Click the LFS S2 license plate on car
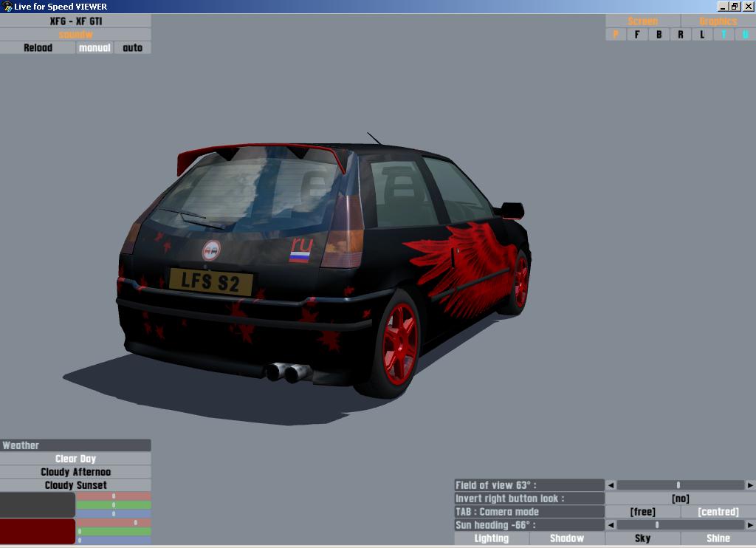Image resolution: width=756 pixels, height=548 pixels. tap(210, 281)
